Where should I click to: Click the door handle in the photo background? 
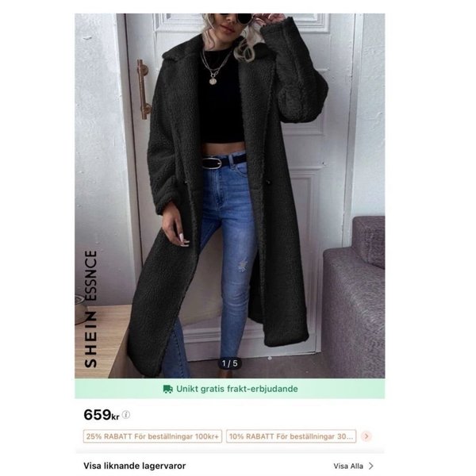[x=144, y=89]
